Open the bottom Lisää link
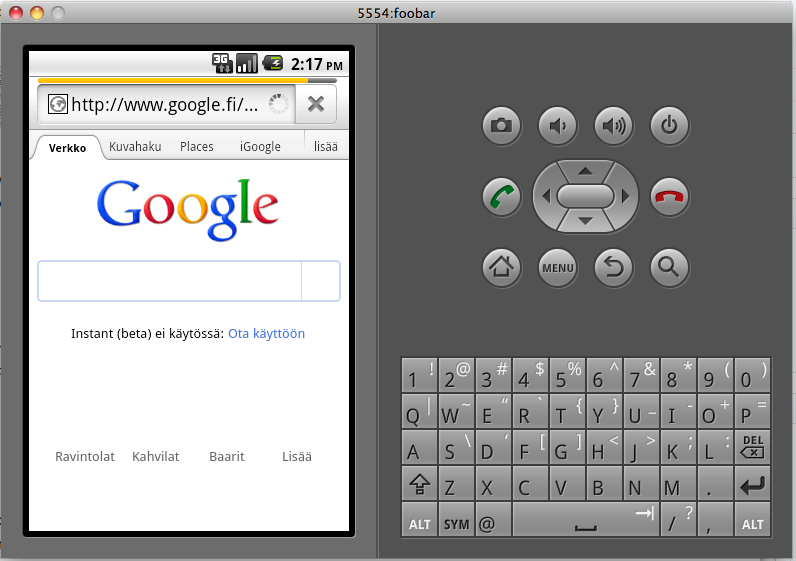This screenshot has width=796, height=561. click(x=296, y=456)
